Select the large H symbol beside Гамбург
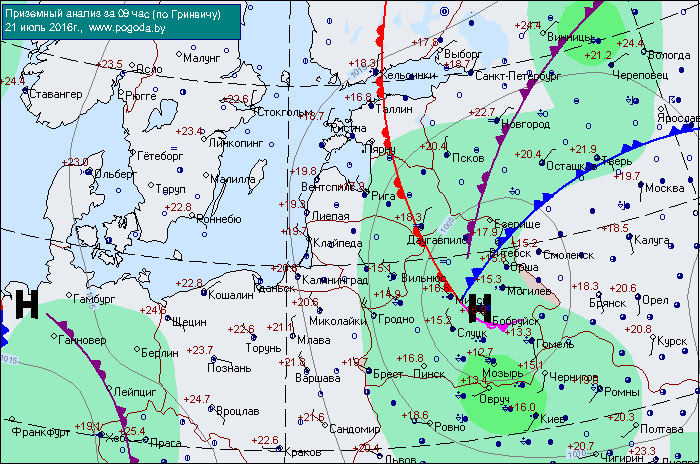The width and height of the screenshot is (700, 465). (x=27, y=304)
